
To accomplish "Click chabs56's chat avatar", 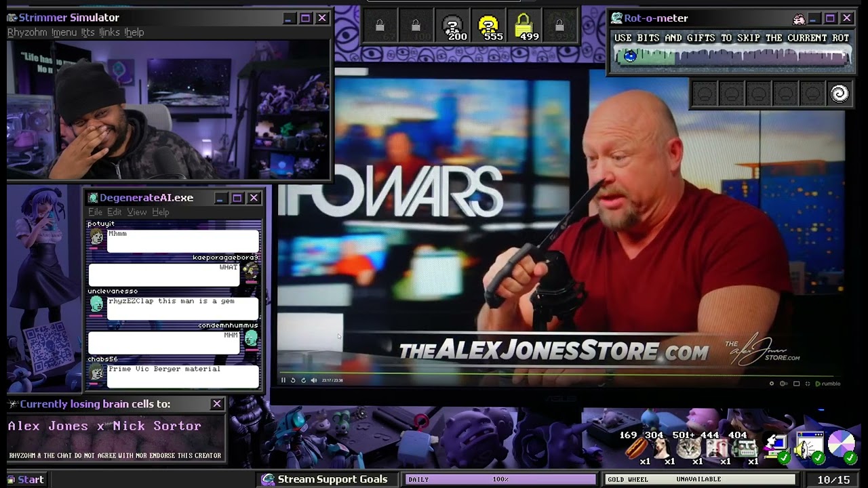I will point(97,372).
